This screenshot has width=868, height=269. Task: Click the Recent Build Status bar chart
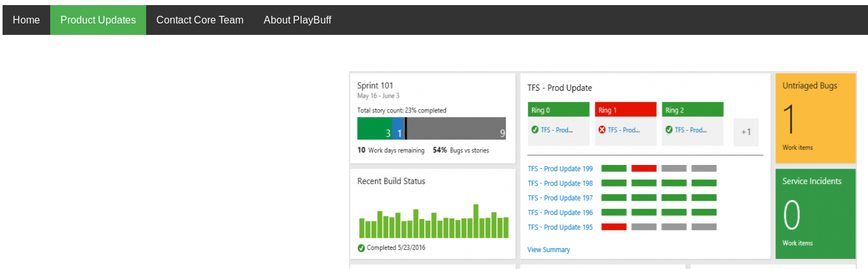click(x=433, y=222)
